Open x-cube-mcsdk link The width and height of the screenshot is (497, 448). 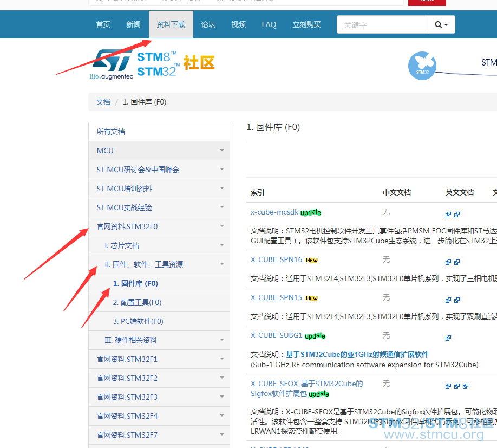tap(274, 212)
